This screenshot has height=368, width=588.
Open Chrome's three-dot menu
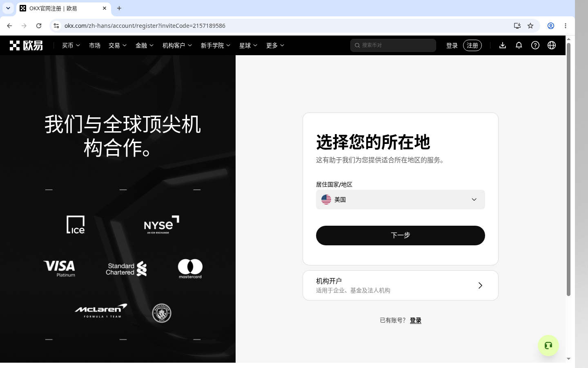coord(566,26)
